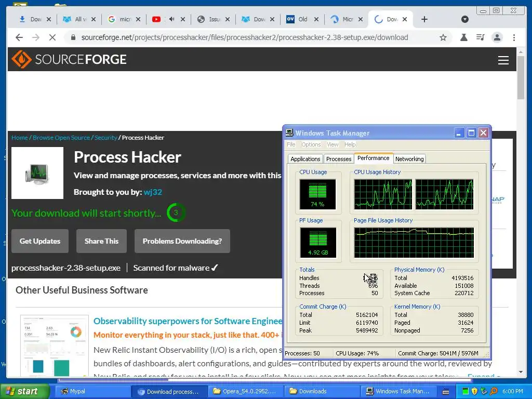Click the browser vertical scrollbar thumb
The height and width of the screenshot is (399, 532).
point(521,77)
